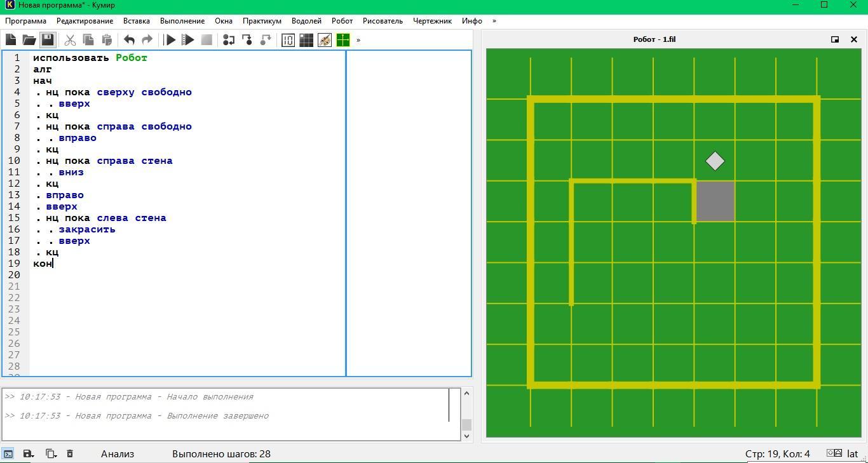Open the green axes Чертежник window icon
Viewport: 868px width, 463px height.
pos(343,40)
